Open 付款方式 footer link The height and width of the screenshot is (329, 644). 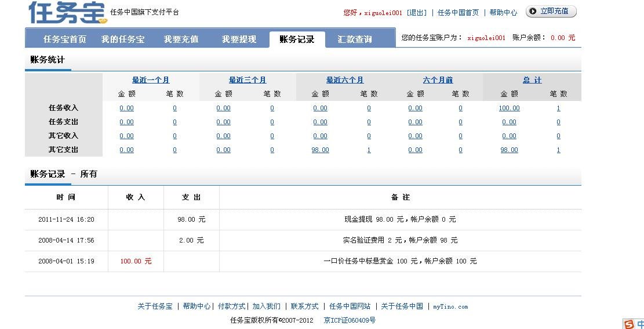point(232,306)
